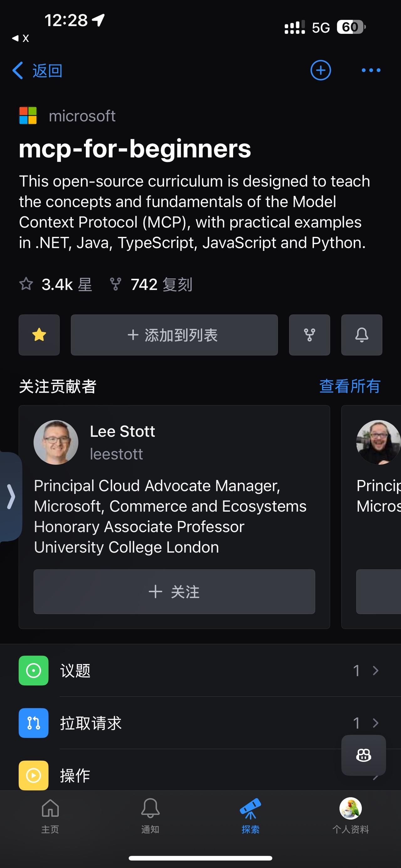This screenshot has height=868, width=401.
Task: Expand the side drawer handle arrow
Action: click(11, 497)
